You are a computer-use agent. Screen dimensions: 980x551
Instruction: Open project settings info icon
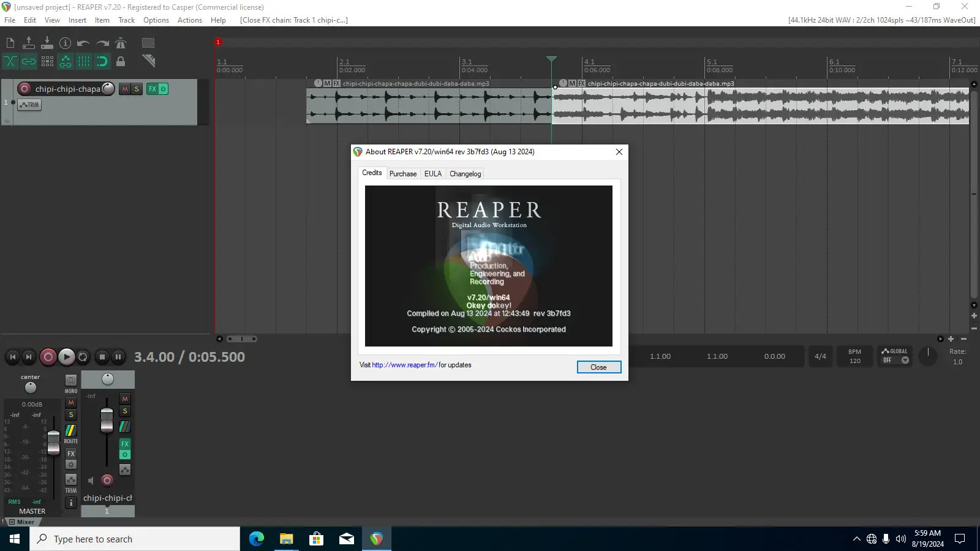(x=66, y=43)
